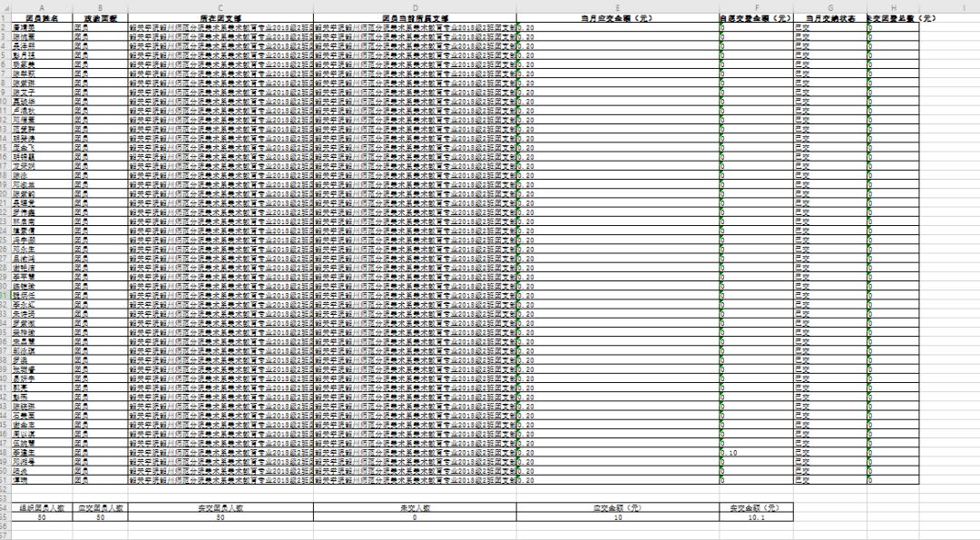Select the 组织团员人数 summary label cell
The width and height of the screenshot is (980, 540).
(x=41, y=508)
